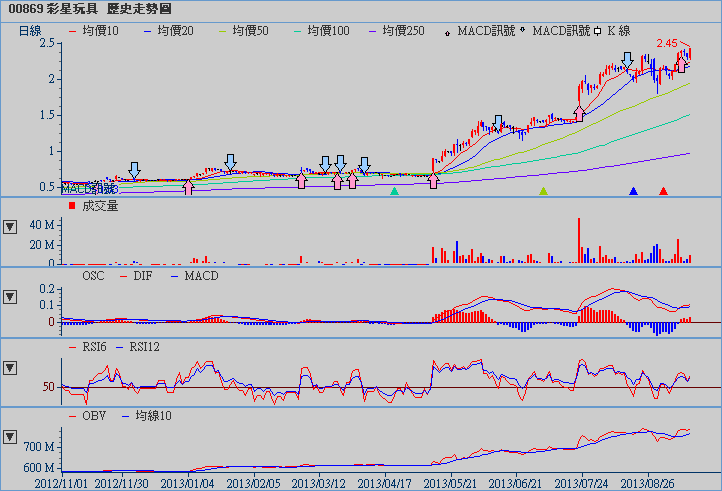Toggle the 均價250 moving average legend
722x491 pixels.
pyautogui.click(x=402, y=31)
